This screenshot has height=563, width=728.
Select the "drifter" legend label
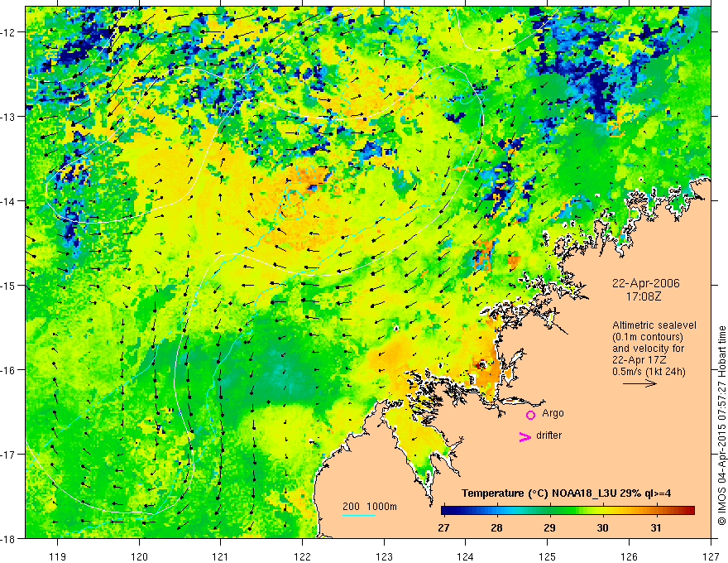tap(548, 435)
